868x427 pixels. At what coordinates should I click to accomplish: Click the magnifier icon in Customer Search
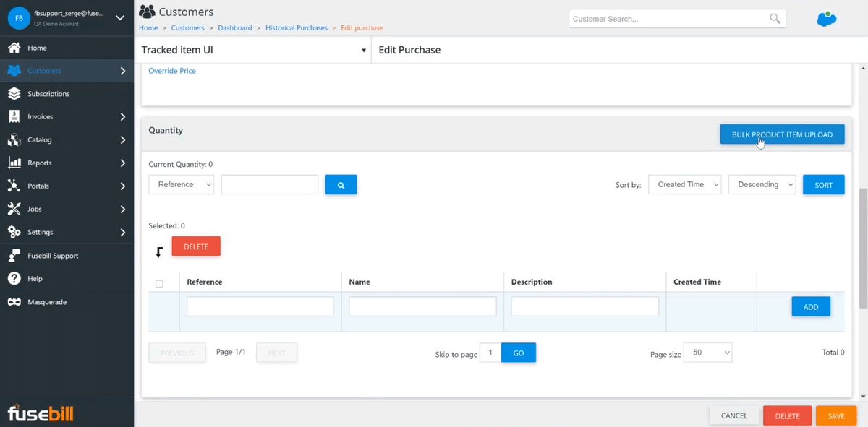point(775,19)
